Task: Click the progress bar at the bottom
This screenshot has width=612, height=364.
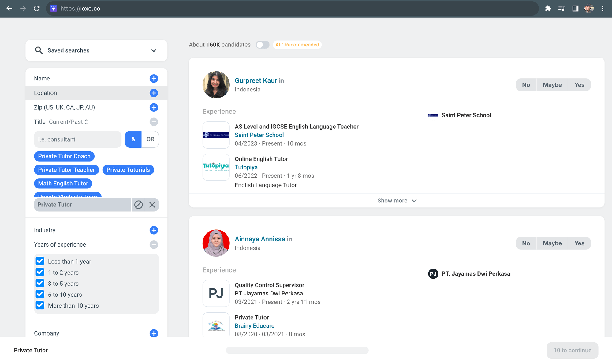Action: (297, 351)
